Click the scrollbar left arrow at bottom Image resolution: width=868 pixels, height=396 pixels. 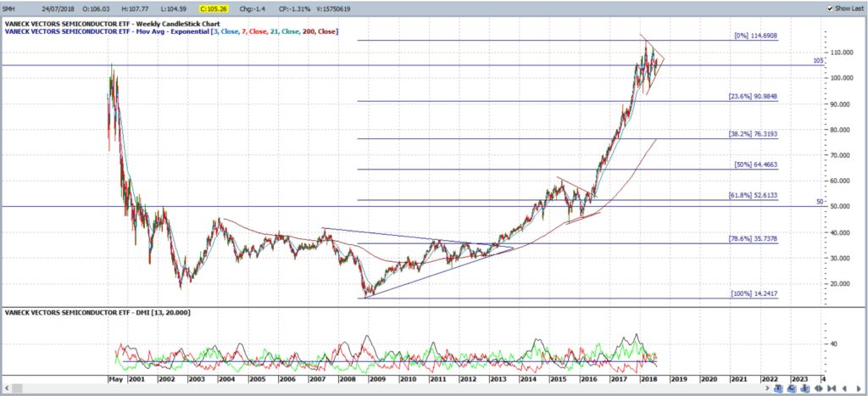(7, 388)
